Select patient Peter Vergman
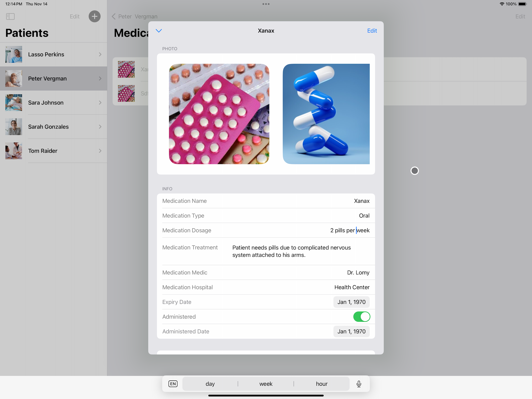Image resolution: width=532 pixels, height=399 pixels. pyautogui.click(x=53, y=79)
